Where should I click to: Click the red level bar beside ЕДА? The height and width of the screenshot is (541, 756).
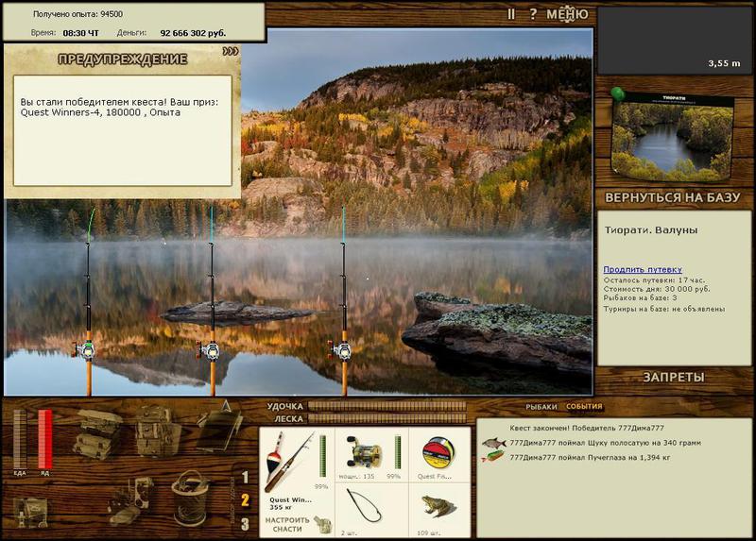point(44,439)
